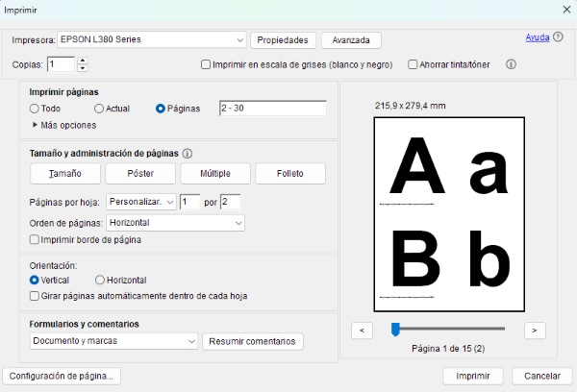Click the Imprimir button
The height and width of the screenshot is (392, 577).
click(472, 376)
